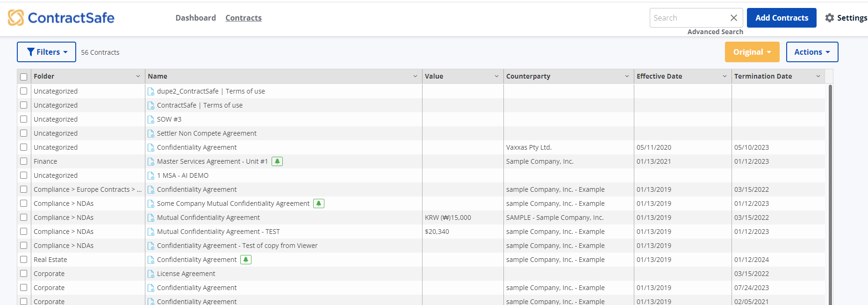Click document icon beside Master Services Agreement - Unit #1
This screenshot has width=868, height=305.
(x=151, y=161)
